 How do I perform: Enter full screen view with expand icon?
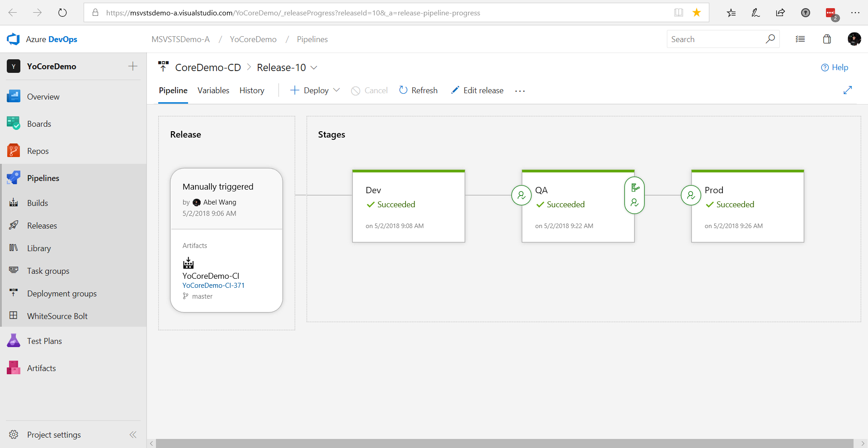848,90
